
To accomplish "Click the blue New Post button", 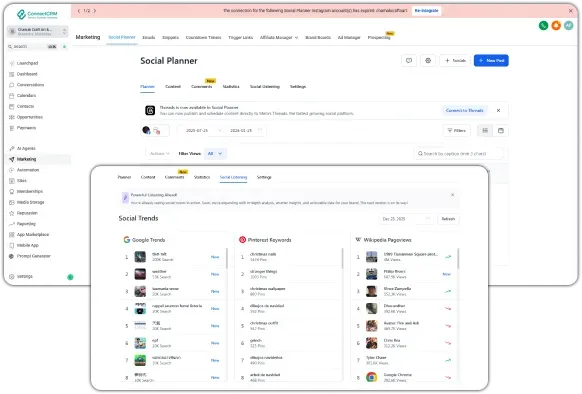I will point(491,61).
